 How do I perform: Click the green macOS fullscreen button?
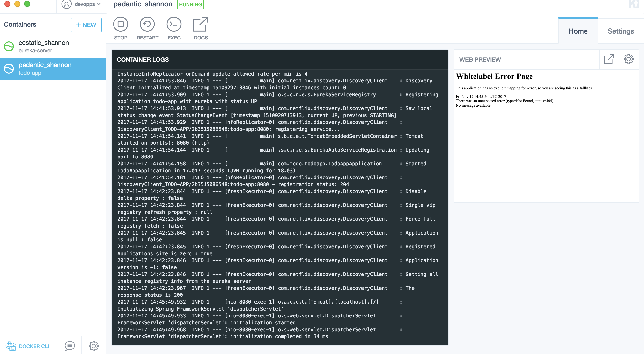click(27, 4)
